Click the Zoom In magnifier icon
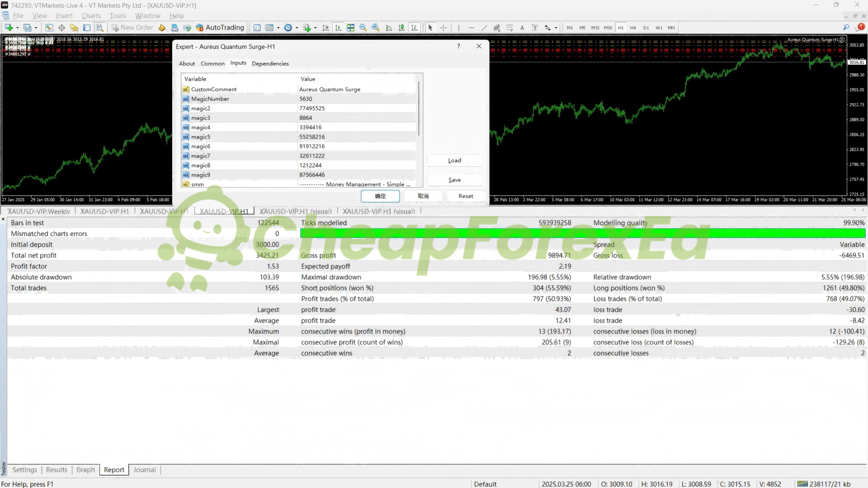The height and width of the screenshot is (488, 868). click(x=376, y=28)
